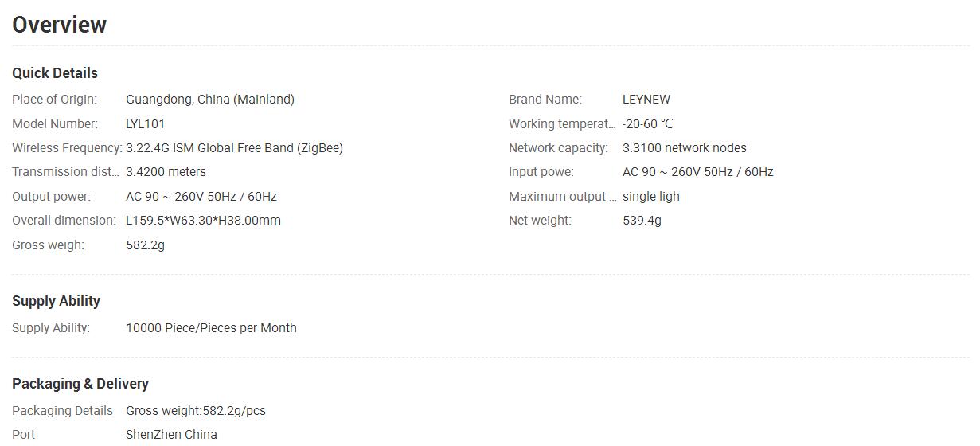Image resolution: width=980 pixels, height=446 pixels.
Task: Select the overall dimension L159.5*W63.30*H38.00mm value
Action: 203,221
